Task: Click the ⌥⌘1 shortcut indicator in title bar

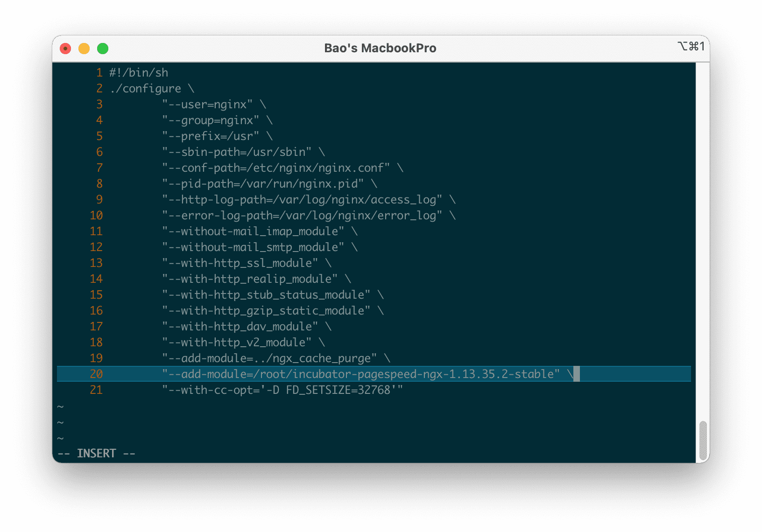Action: point(691,46)
